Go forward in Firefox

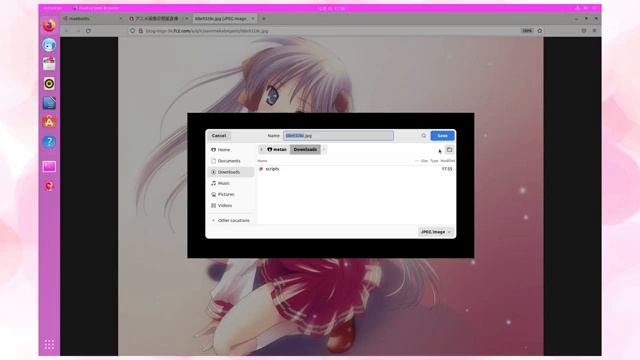coord(78,31)
